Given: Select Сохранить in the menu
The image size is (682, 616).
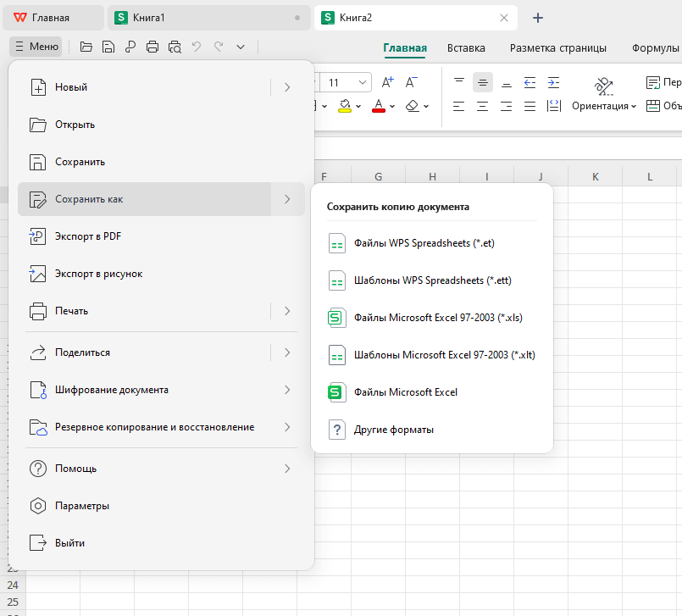Looking at the screenshot, I should pos(161,163).
